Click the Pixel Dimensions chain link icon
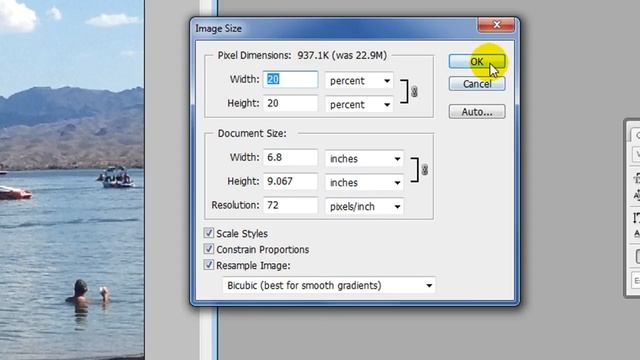 (x=414, y=92)
